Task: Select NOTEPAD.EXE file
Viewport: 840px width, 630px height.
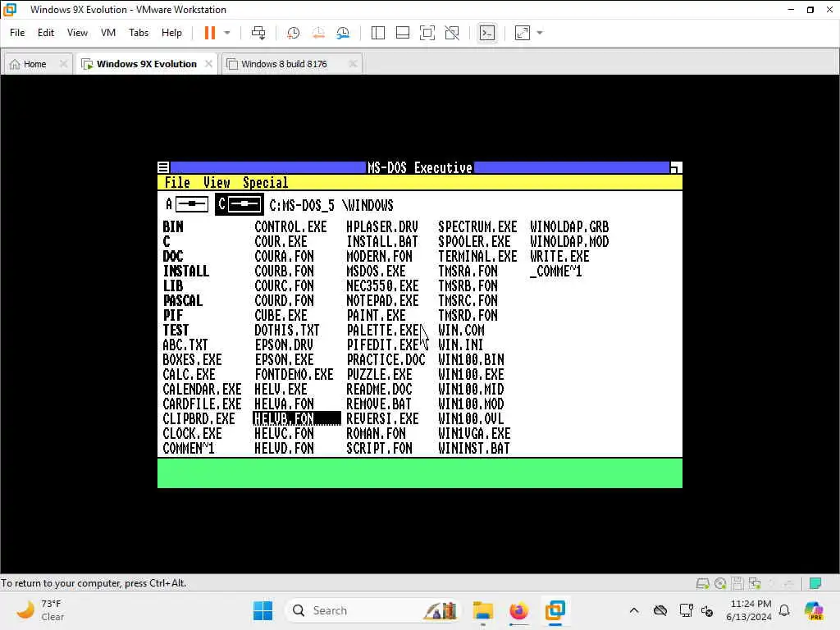Action: [x=382, y=301]
